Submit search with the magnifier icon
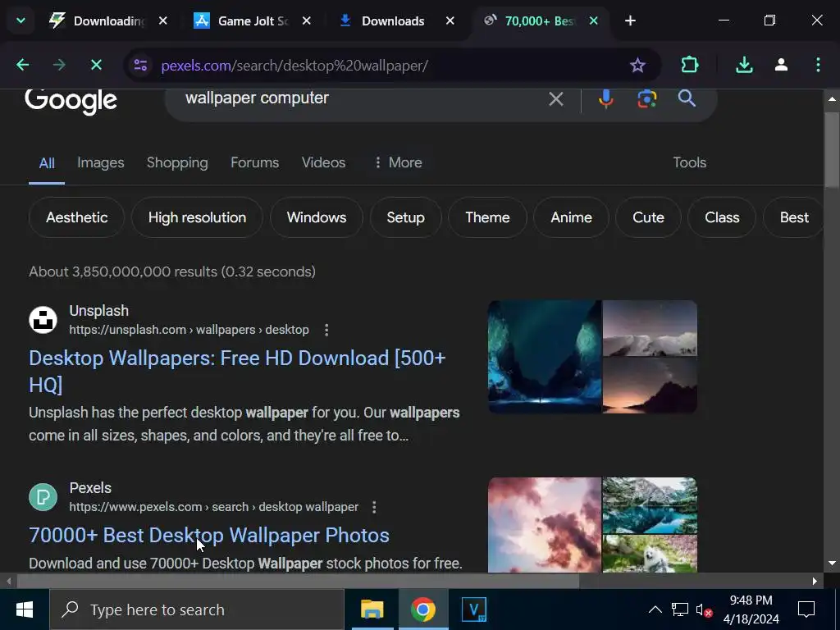The image size is (840, 630). pyautogui.click(x=687, y=98)
